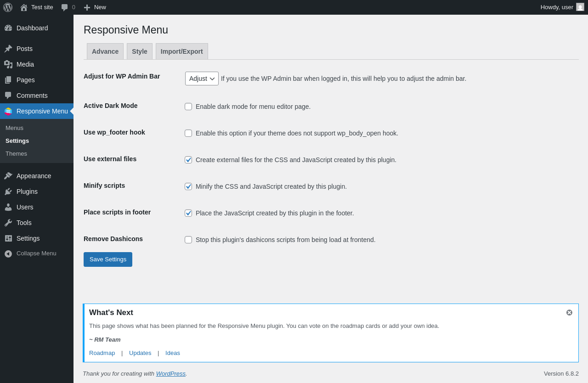The width and height of the screenshot is (588, 383).
Task: Click the Appearance paintbrush icon
Action: point(8,176)
